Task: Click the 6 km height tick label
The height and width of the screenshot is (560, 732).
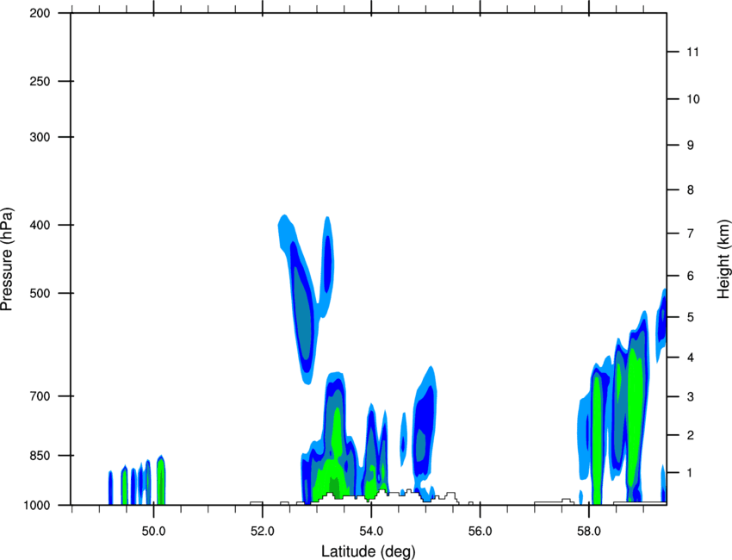Action: (x=690, y=276)
